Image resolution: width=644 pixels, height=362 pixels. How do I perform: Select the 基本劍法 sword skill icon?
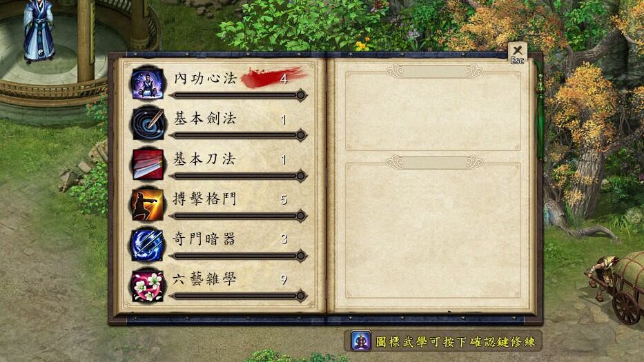click(x=148, y=123)
